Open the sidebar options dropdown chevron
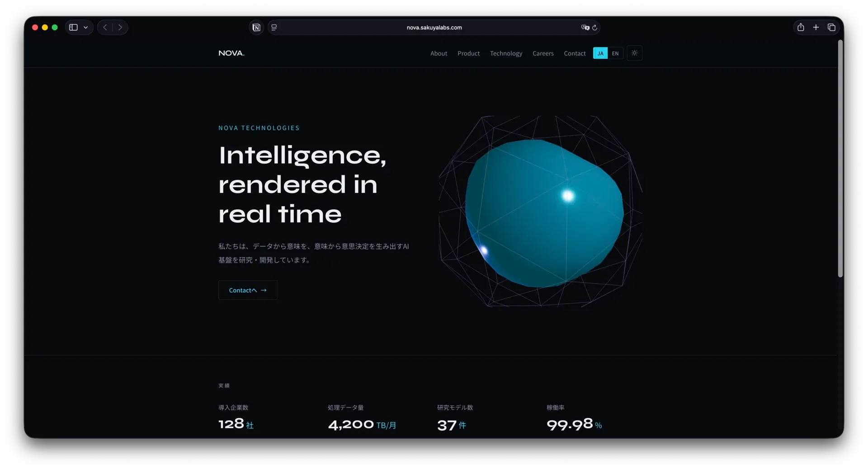The image size is (868, 470). pos(85,28)
